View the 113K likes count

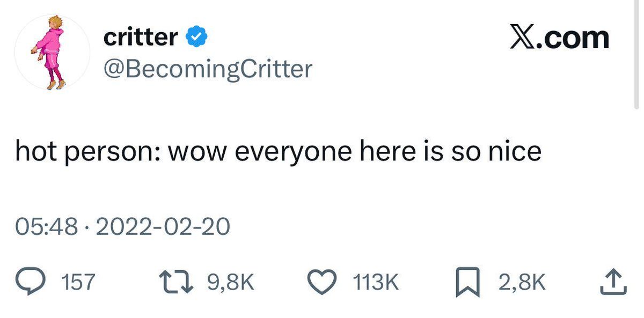[375, 282]
